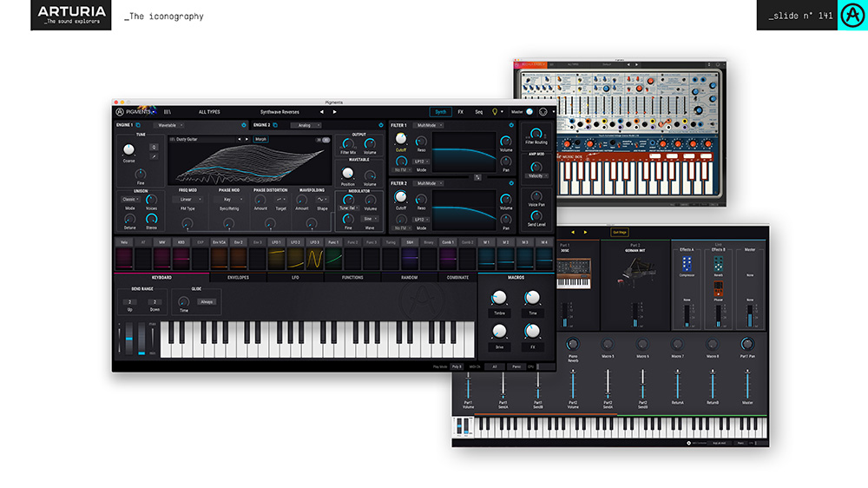Open Engine 2 Analog type dropdown
Image resolution: width=868 pixels, height=488 pixels.
pyautogui.click(x=306, y=125)
